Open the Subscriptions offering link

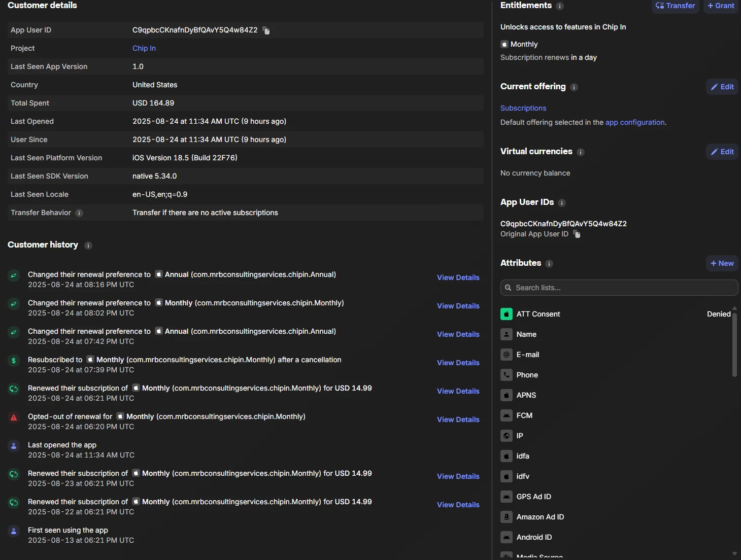(523, 108)
